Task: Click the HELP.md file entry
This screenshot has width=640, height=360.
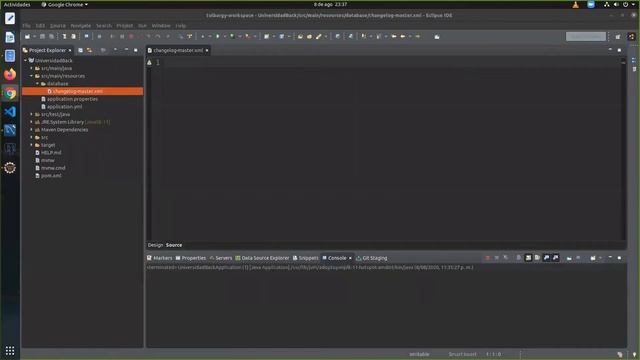Action: [x=51, y=153]
